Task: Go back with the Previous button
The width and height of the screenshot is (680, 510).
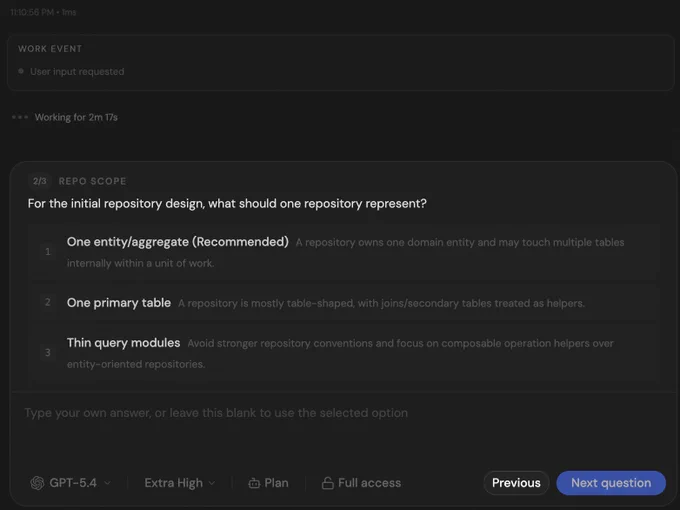Action: tap(516, 483)
